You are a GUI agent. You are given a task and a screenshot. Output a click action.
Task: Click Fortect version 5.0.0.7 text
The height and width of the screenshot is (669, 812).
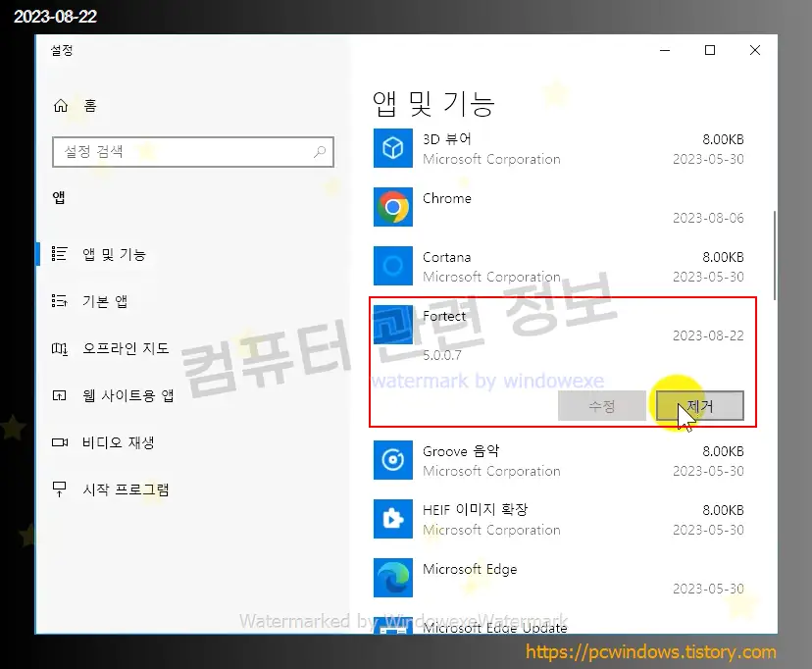click(441, 355)
